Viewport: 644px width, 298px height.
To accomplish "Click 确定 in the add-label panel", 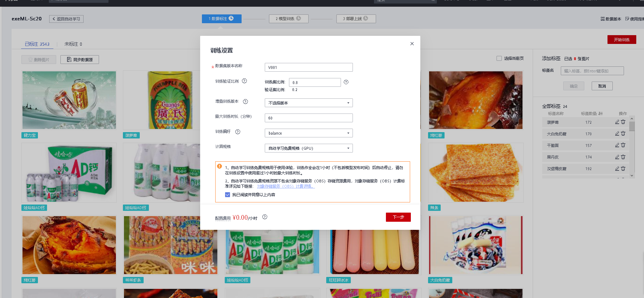I will [x=574, y=86].
